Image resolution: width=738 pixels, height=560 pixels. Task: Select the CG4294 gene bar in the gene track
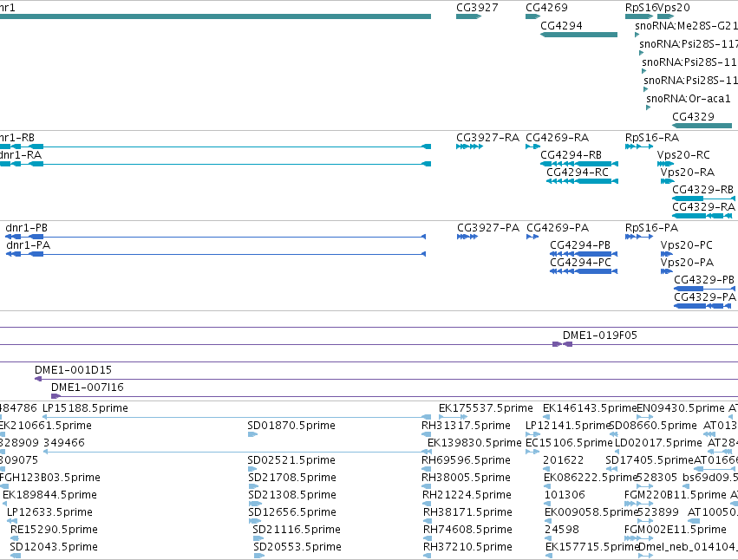(578, 35)
